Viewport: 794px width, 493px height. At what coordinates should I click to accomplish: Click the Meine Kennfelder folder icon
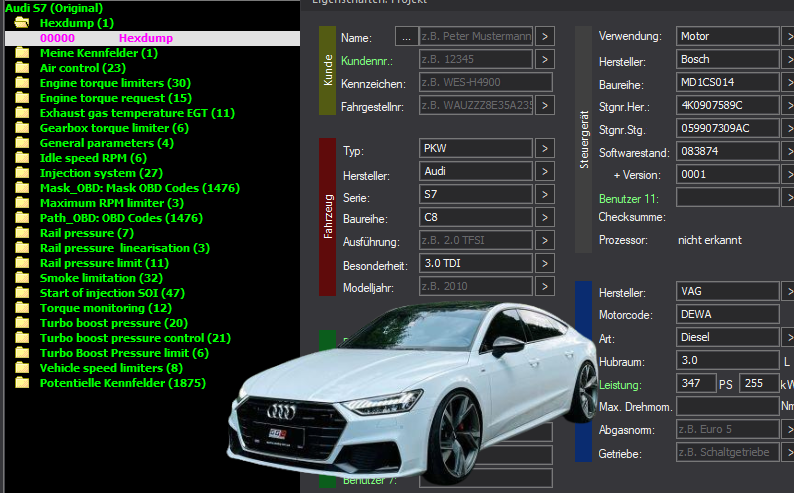[x=22, y=53]
